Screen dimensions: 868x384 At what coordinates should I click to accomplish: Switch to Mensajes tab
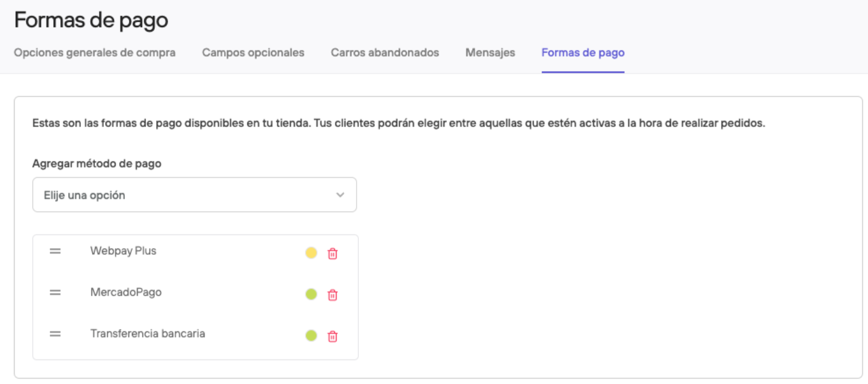[x=490, y=52]
